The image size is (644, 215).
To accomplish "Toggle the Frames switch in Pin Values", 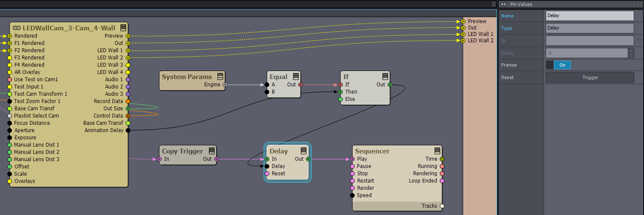I will 558,65.
